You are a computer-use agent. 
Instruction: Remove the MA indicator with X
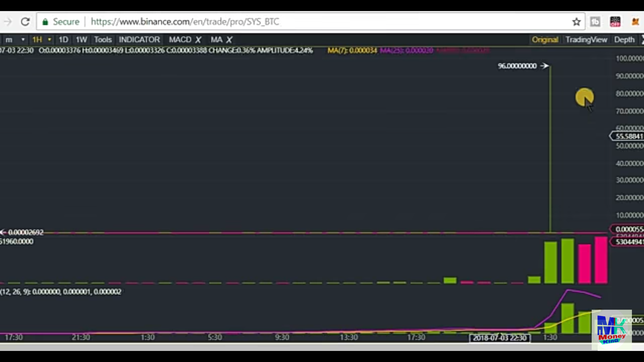pos(229,40)
